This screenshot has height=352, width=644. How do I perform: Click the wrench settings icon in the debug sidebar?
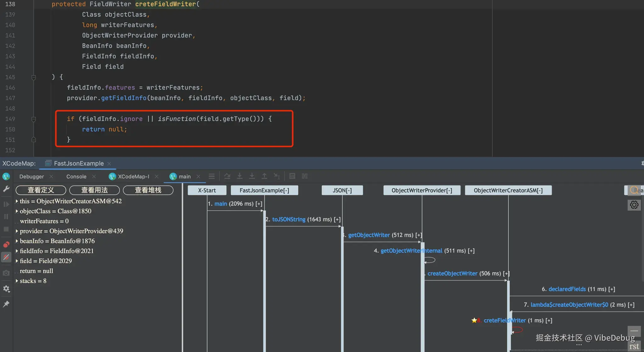point(6,189)
